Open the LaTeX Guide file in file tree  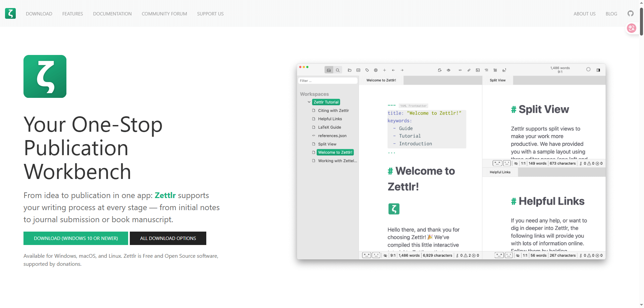coord(329,127)
